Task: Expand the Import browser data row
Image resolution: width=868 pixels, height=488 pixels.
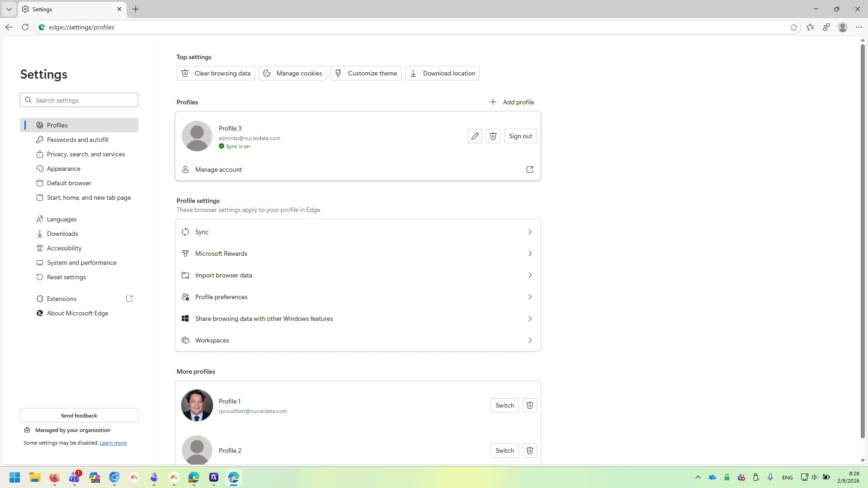Action: (x=358, y=275)
